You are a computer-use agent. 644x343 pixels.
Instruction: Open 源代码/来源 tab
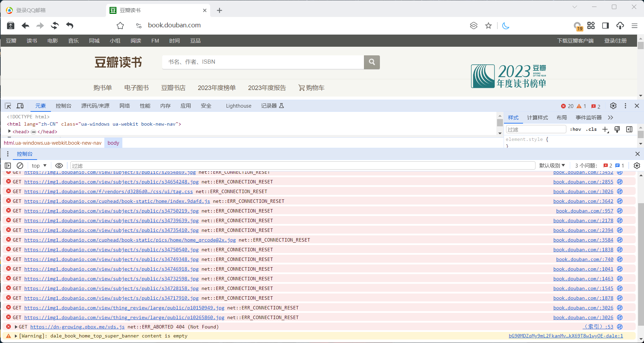[x=95, y=106]
